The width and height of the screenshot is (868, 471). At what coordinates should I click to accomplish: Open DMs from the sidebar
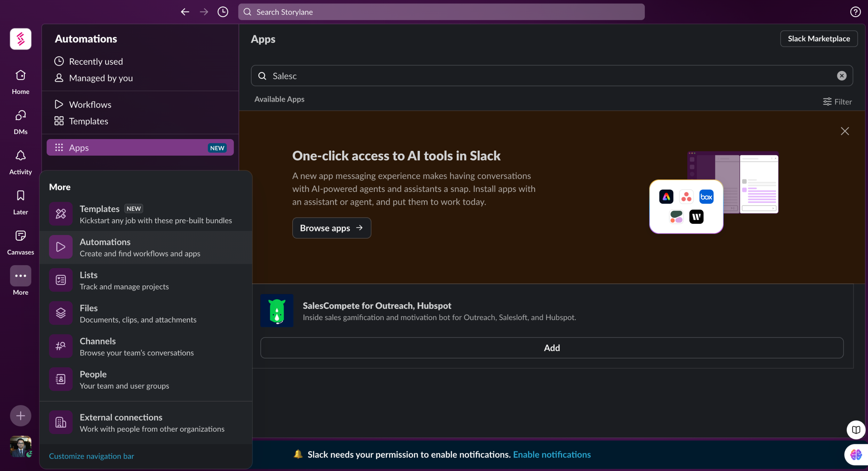[x=20, y=116]
